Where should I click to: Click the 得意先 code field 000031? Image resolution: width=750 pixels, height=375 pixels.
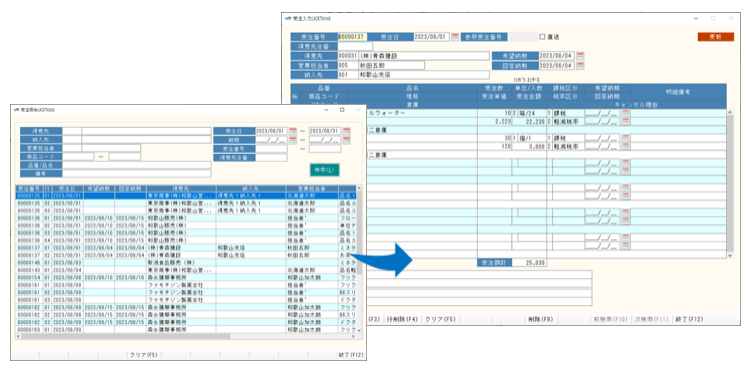(348, 56)
